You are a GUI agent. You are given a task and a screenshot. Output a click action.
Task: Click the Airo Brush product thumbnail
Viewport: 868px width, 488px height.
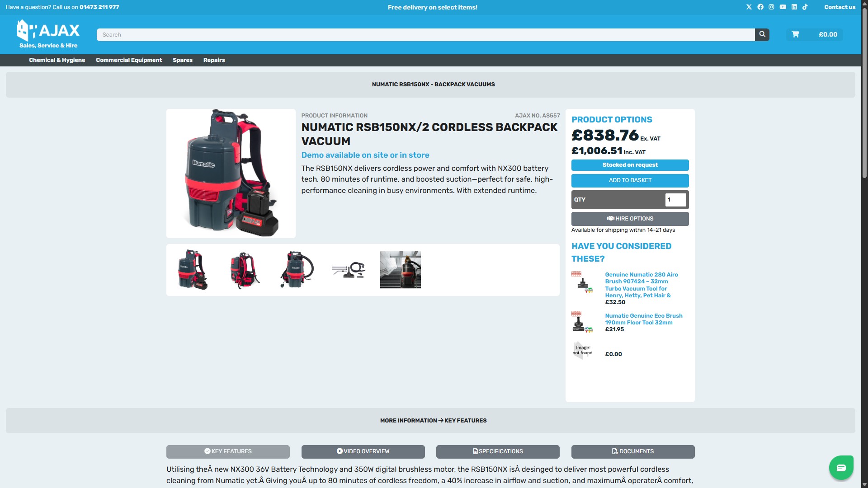[582, 283]
